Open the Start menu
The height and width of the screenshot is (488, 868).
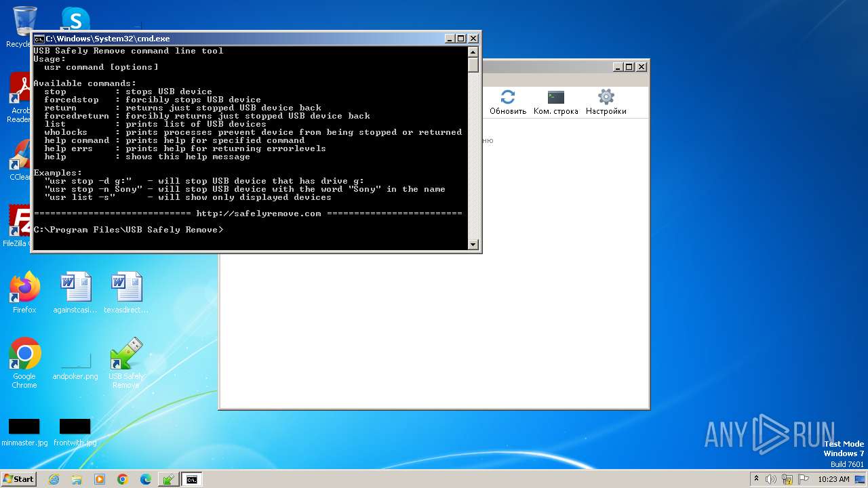pyautogui.click(x=18, y=479)
